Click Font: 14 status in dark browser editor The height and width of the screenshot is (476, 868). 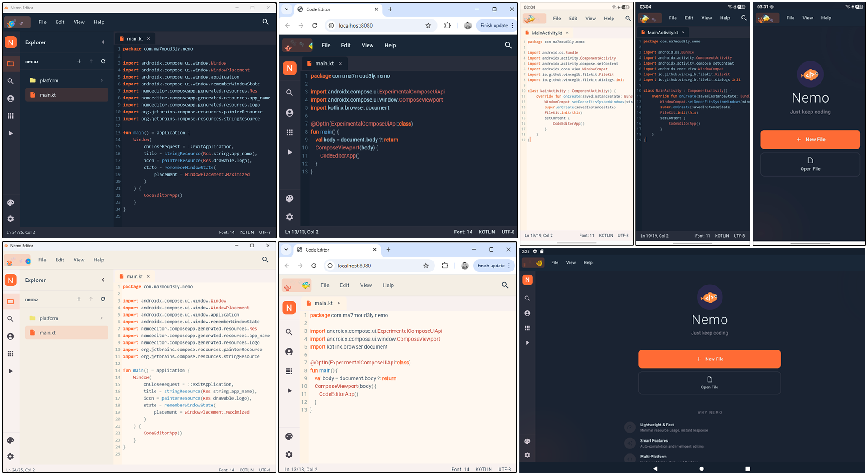pos(463,232)
